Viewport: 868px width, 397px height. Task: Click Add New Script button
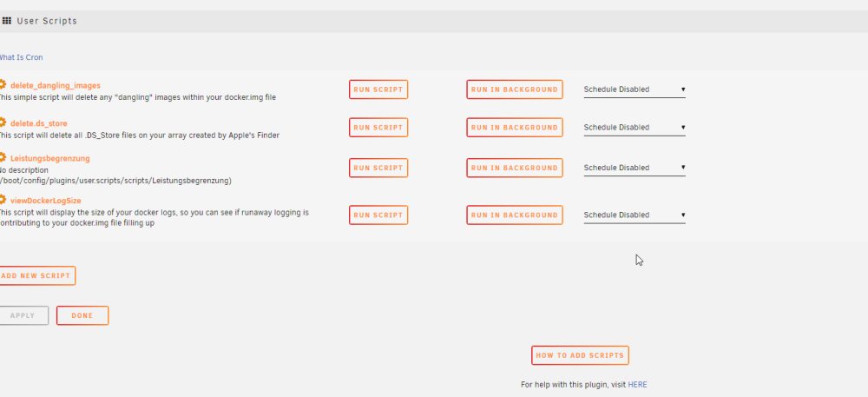point(36,275)
